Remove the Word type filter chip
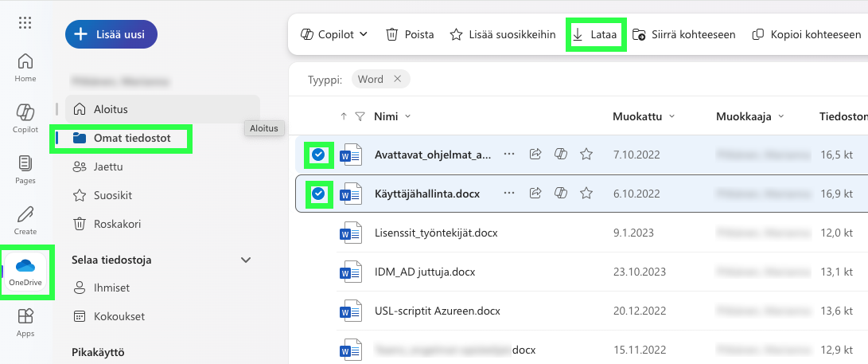 (x=397, y=79)
